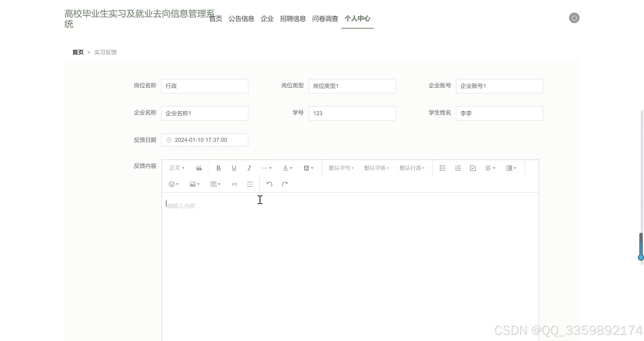Click into the 反馈内容 editor text area
The image size is (644, 341).
click(x=350, y=267)
